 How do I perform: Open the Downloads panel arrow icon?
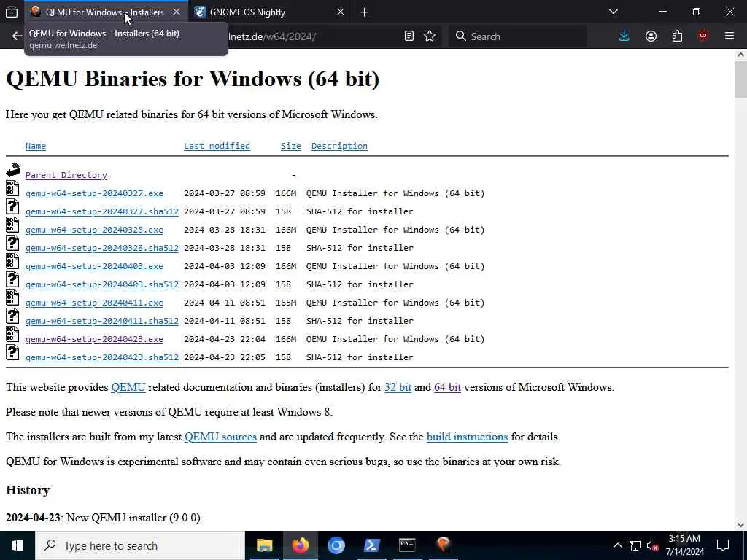click(x=624, y=36)
